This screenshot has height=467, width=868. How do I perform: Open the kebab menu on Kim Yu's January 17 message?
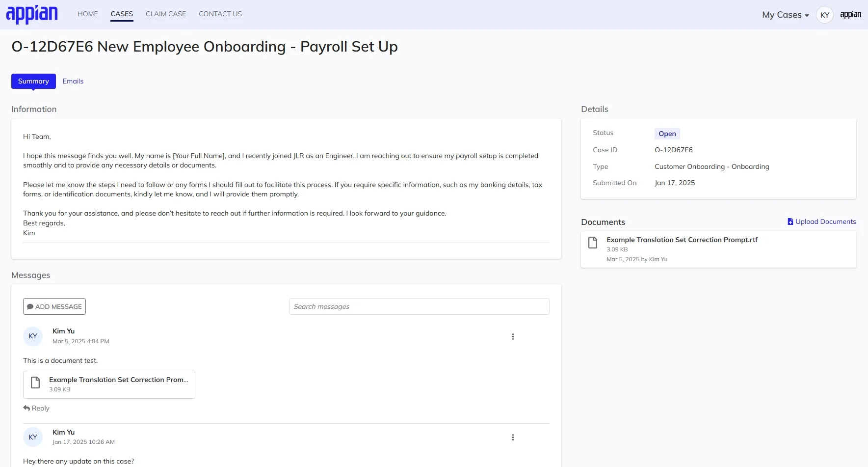click(x=513, y=437)
